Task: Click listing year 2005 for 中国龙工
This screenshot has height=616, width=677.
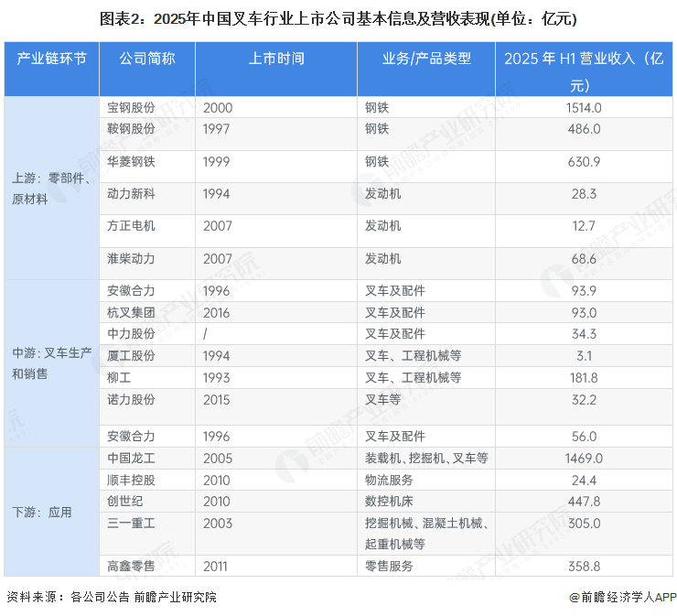Action: (x=218, y=459)
